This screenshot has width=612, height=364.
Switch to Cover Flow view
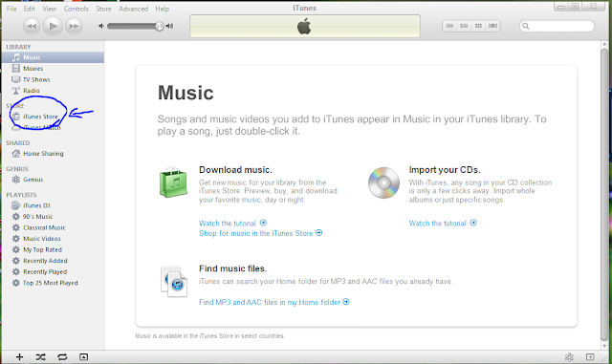click(x=493, y=26)
